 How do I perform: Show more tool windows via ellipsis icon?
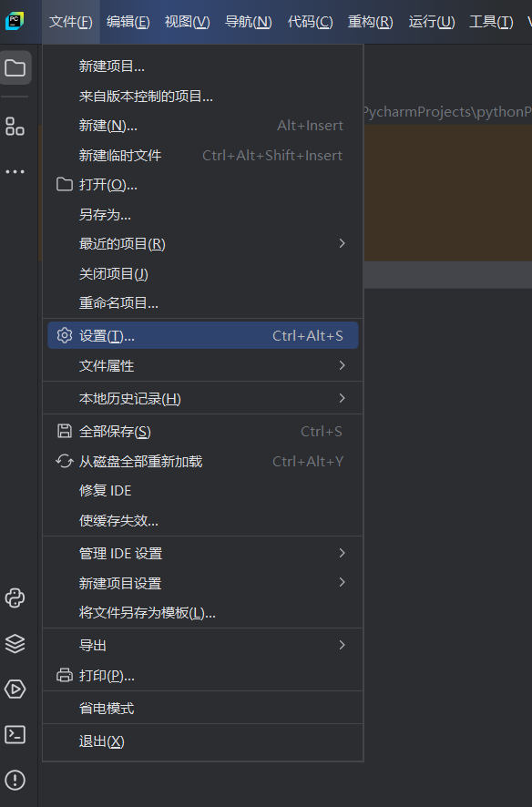click(x=15, y=170)
